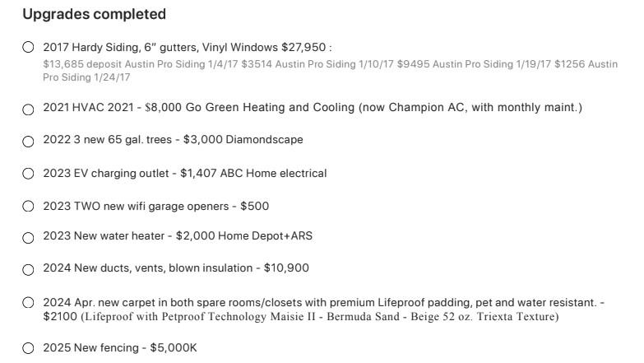The image size is (644, 363).
Task: Select the Hardy Siding $27,950 title text
Action: (187, 48)
